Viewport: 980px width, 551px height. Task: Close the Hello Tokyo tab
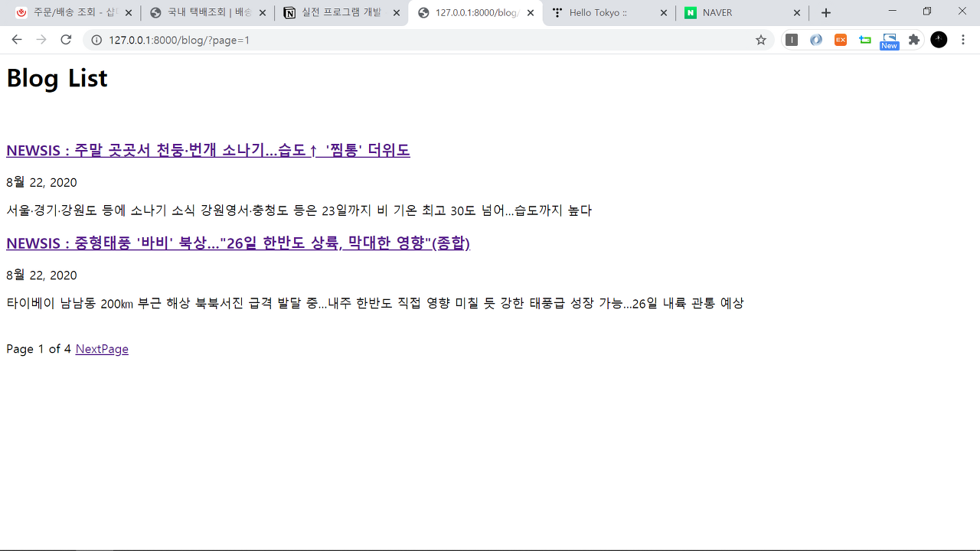coord(664,13)
